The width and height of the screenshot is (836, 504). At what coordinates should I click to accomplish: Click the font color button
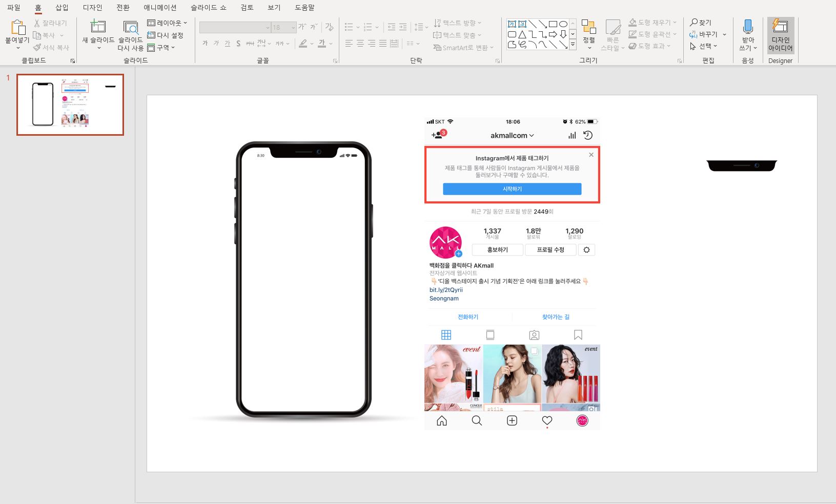[x=322, y=44]
